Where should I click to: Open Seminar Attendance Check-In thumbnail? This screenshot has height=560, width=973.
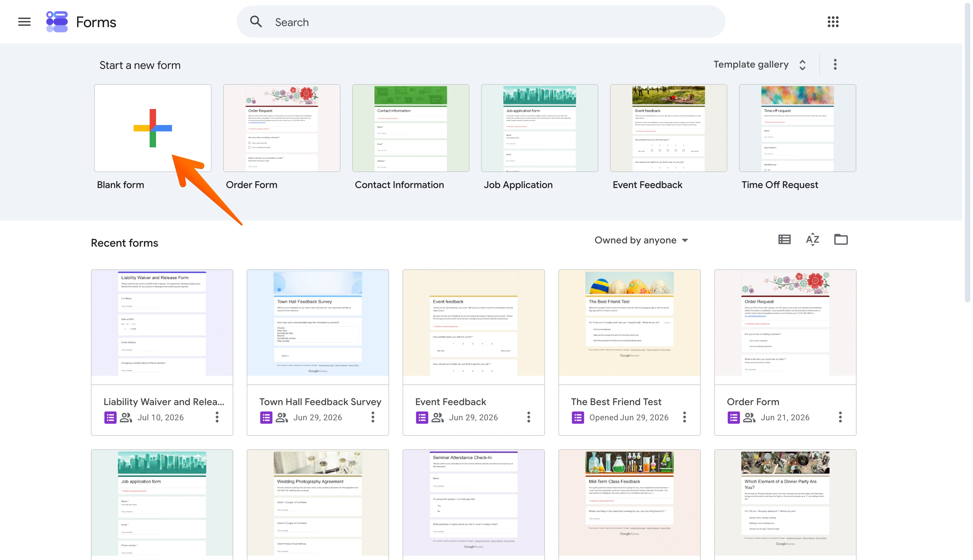coord(474,505)
